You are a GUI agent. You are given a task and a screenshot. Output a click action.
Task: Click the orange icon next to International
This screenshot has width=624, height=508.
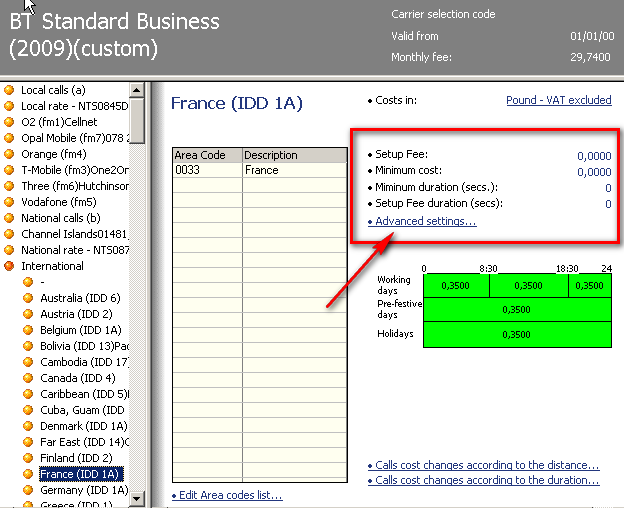click(x=10, y=266)
